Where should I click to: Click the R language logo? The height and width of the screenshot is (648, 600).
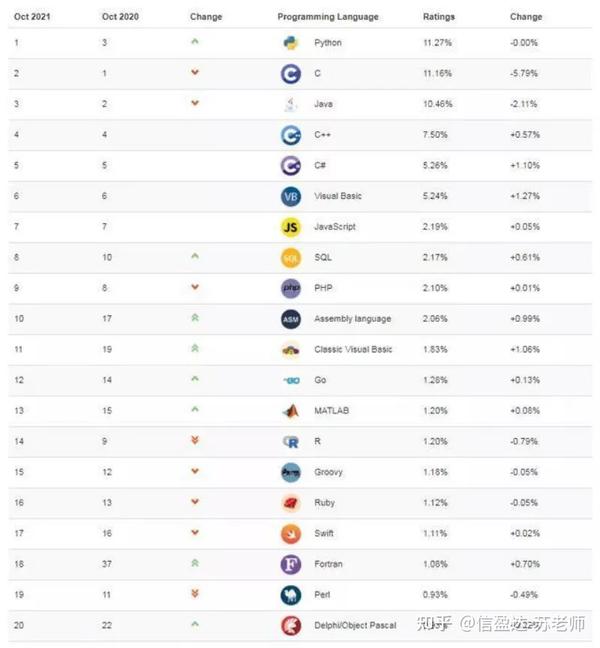point(290,442)
